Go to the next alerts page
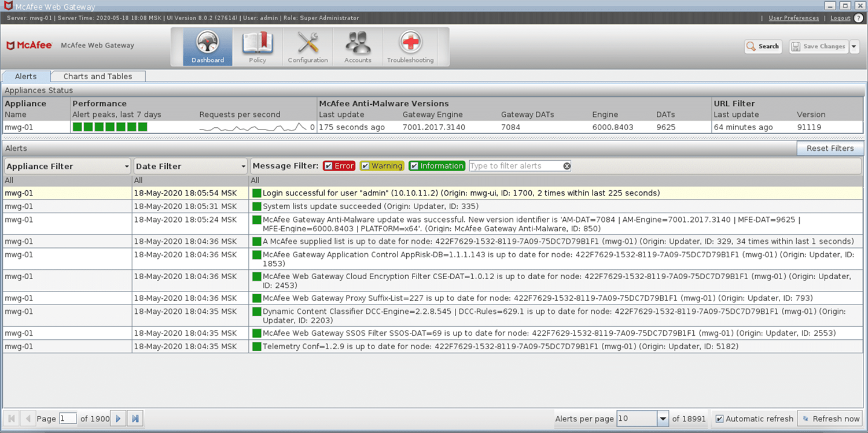The width and height of the screenshot is (868, 433). pyautogui.click(x=119, y=419)
